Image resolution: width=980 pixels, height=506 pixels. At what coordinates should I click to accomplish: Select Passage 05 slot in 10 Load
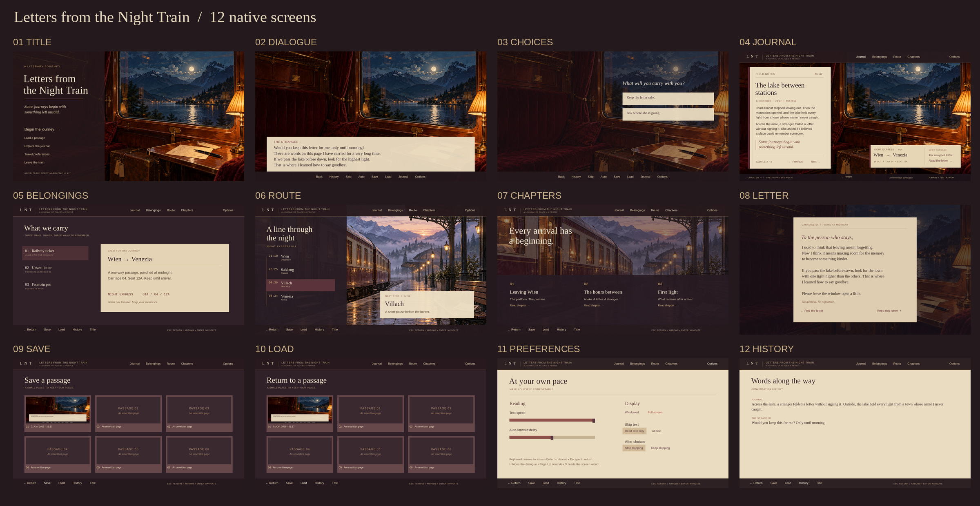(x=370, y=455)
